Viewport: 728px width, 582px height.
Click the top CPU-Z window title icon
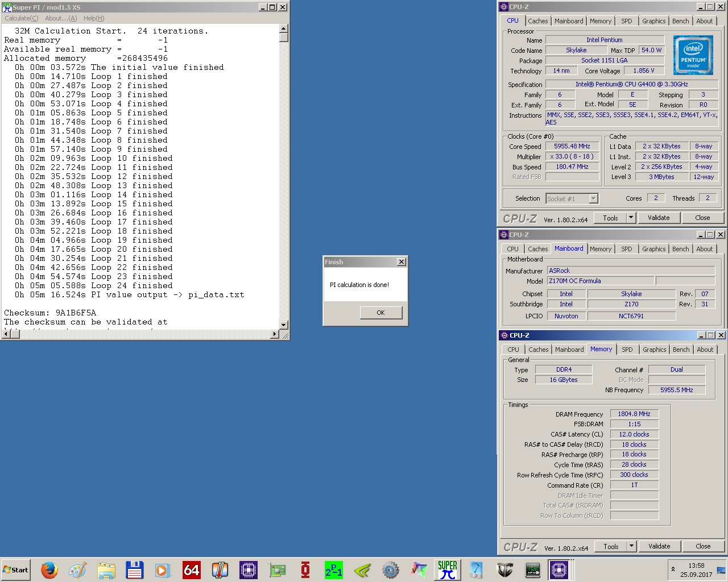tap(504, 7)
